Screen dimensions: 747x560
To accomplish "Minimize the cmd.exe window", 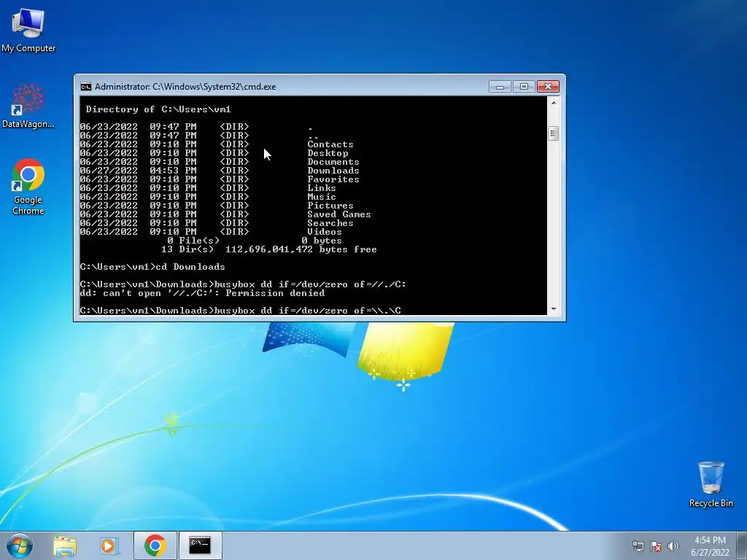I will tap(500, 87).
